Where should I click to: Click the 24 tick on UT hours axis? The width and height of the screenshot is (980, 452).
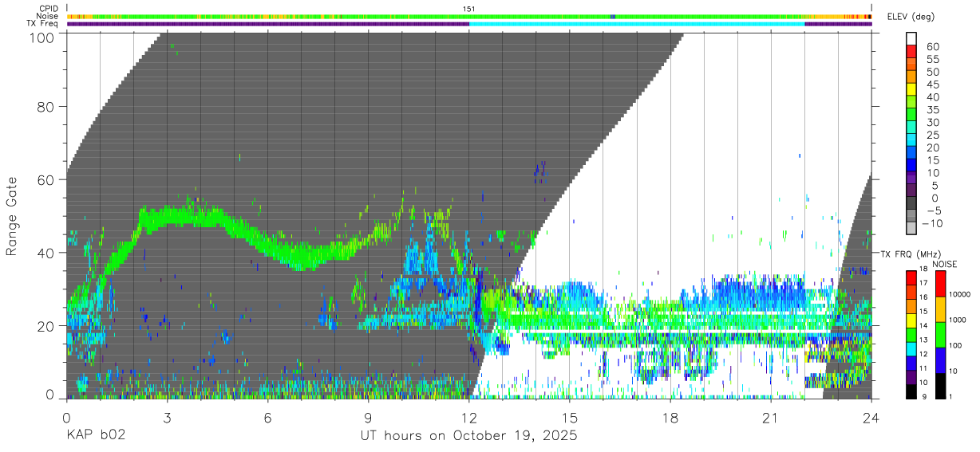click(871, 418)
